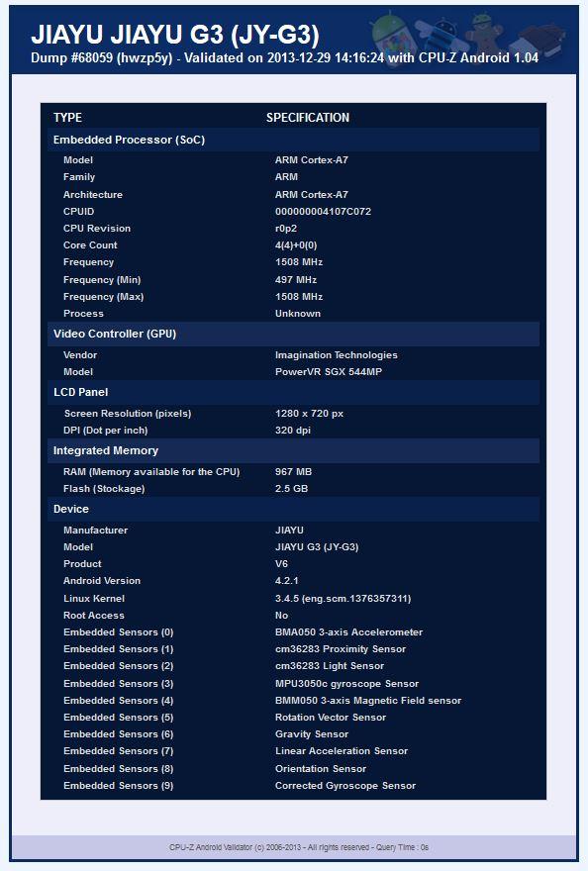Click the Ice Cream Sandwich mascot icon
The width and height of the screenshot is (588, 871).
(538, 38)
